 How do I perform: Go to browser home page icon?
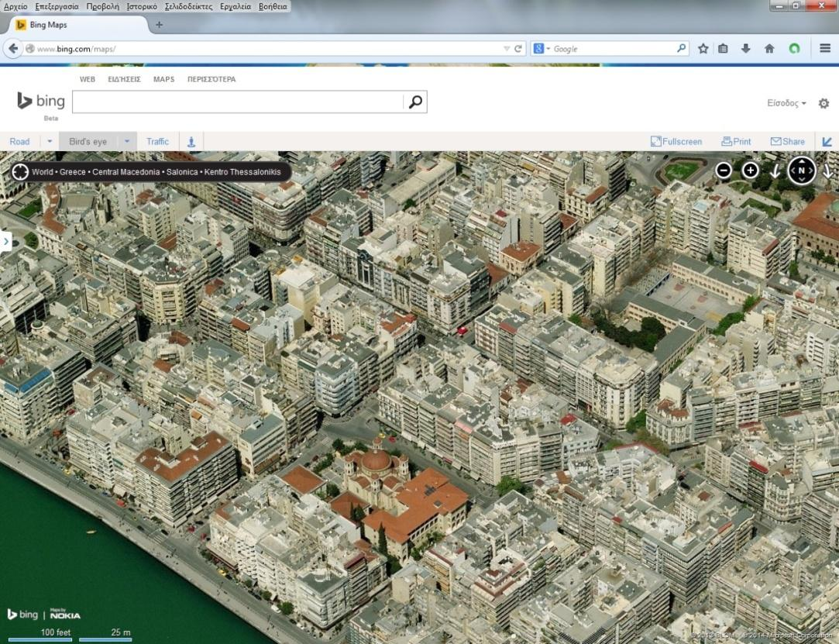click(769, 49)
